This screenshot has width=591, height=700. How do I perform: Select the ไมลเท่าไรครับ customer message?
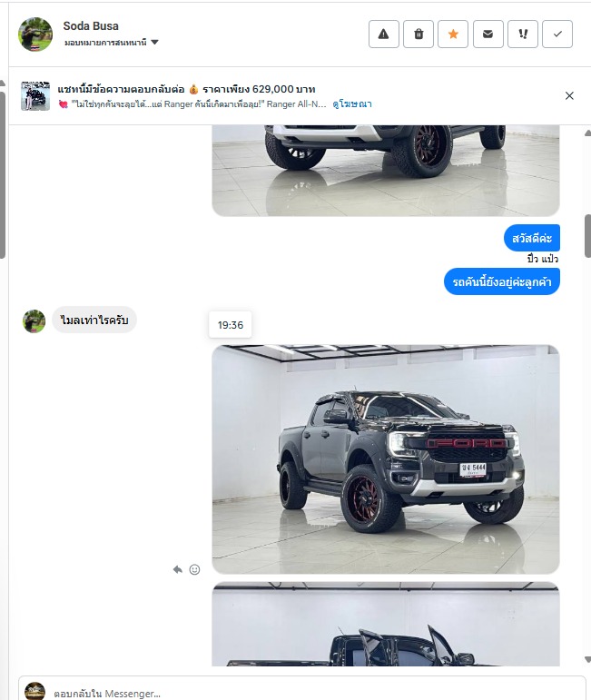click(x=94, y=320)
